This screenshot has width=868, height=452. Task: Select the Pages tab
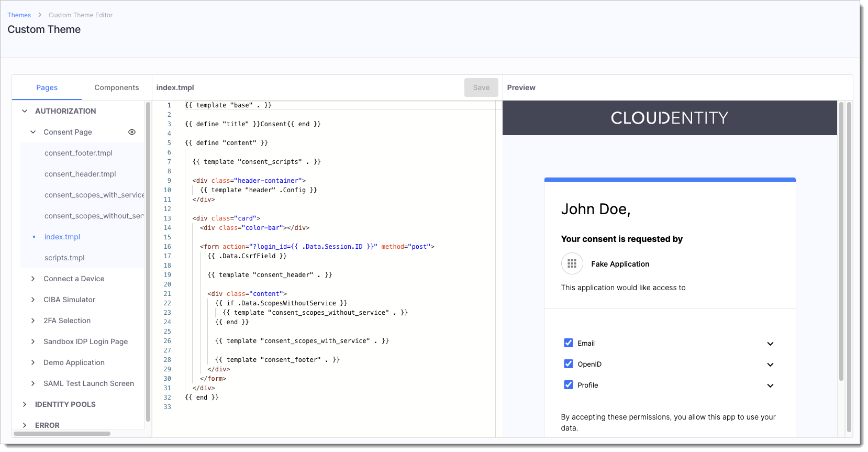pos(47,87)
